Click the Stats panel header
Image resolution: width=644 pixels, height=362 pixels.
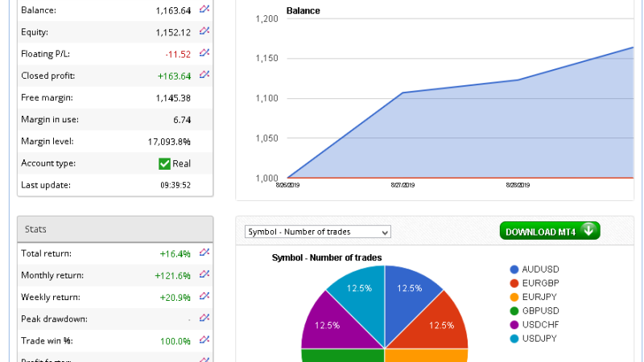pyautogui.click(x=115, y=228)
